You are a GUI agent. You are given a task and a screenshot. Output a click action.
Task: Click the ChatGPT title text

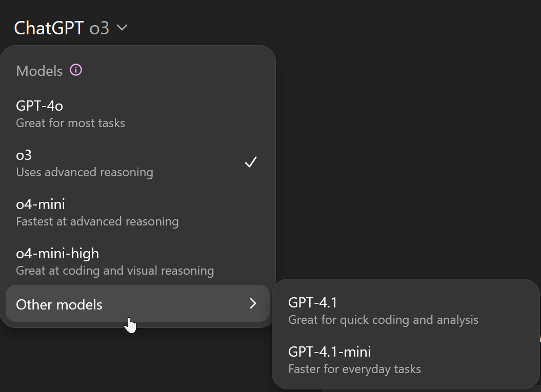pos(49,28)
